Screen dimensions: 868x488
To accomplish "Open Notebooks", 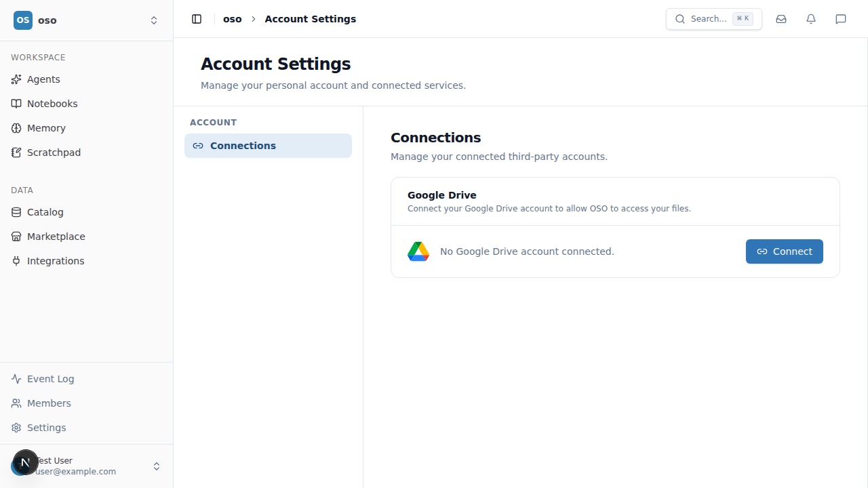I will (87, 104).
